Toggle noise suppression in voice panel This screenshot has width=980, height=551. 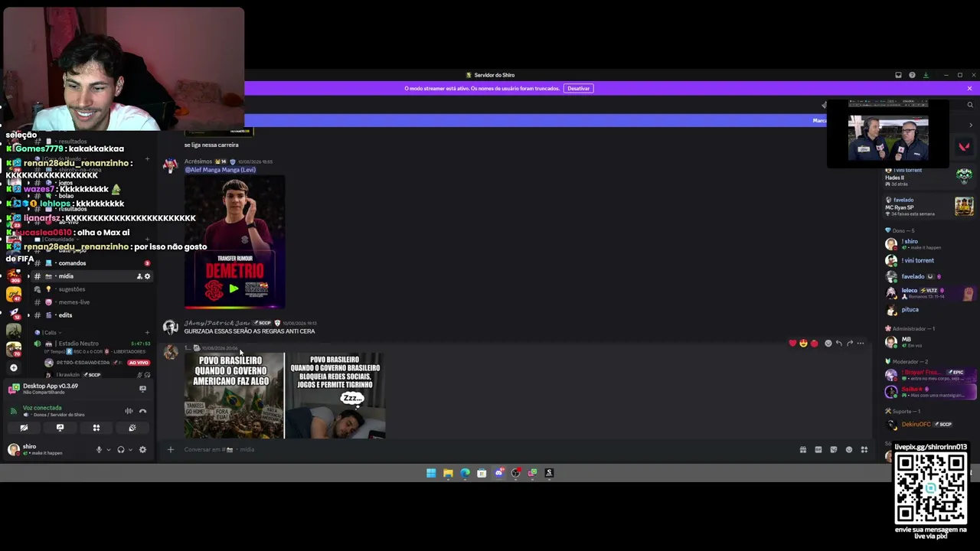point(129,411)
